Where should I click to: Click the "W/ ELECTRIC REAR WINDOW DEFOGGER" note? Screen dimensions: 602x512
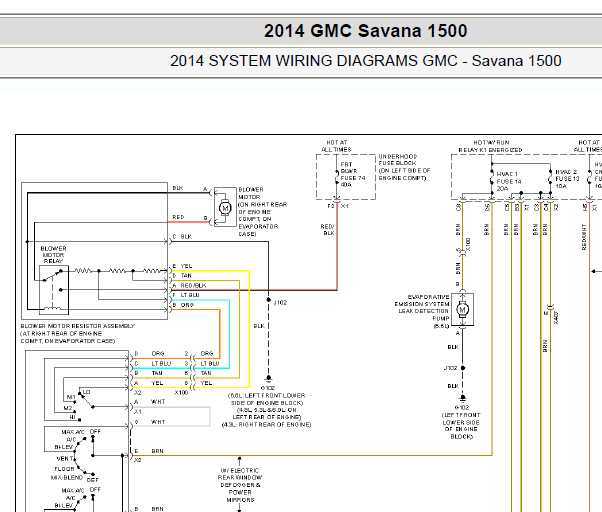pos(240,485)
